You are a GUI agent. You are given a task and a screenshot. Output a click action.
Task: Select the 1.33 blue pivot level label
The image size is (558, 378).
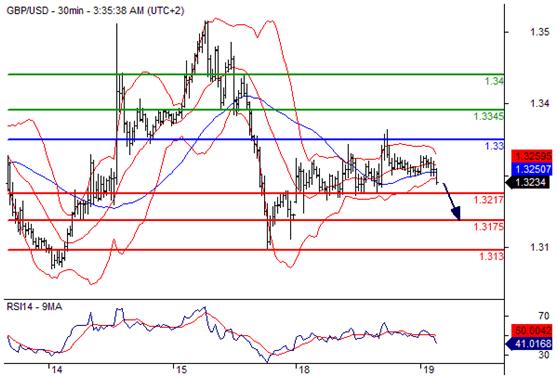494,146
